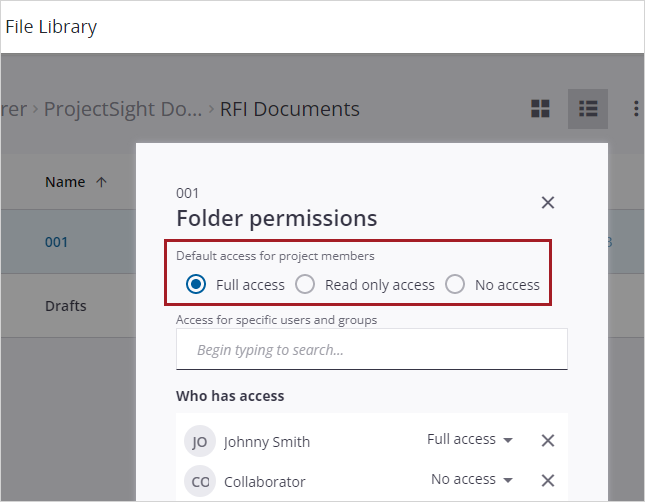Image resolution: width=645 pixels, height=502 pixels.
Task: Open the 001 folder link
Action: [x=56, y=242]
